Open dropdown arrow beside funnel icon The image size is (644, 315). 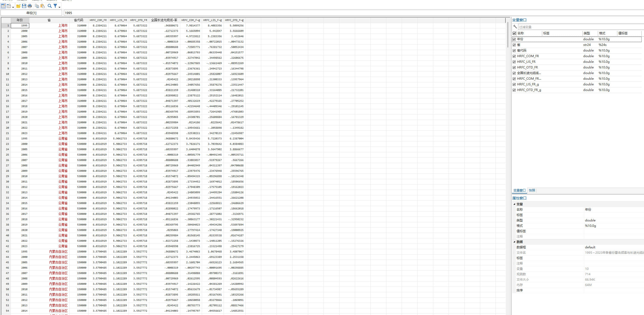point(59,7)
